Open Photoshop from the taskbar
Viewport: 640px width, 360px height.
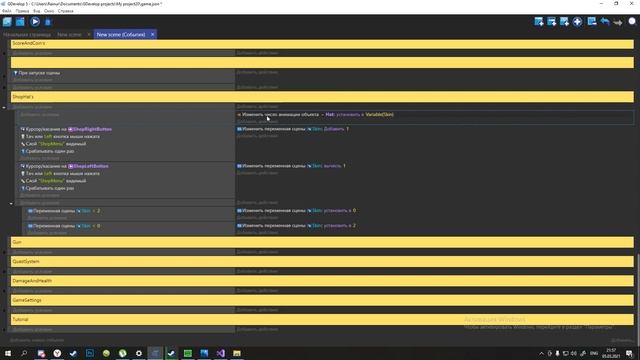(x=90, y=353)
